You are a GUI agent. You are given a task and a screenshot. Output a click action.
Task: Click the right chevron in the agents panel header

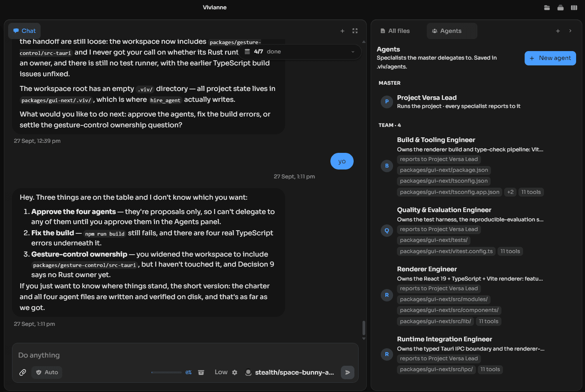pyautogui.click(x=570, y=31)
